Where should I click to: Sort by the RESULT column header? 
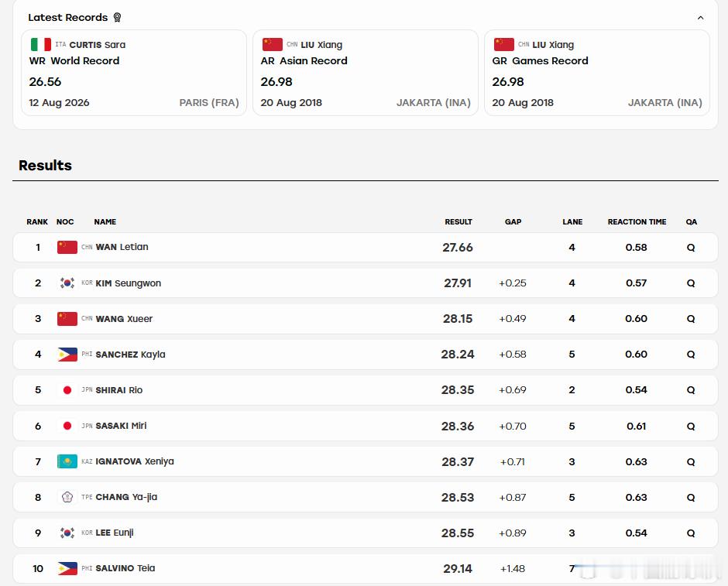458,221
